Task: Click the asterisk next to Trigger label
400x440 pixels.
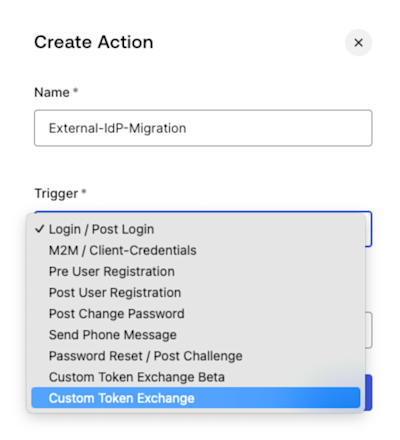Action: (x=84, y=191)
